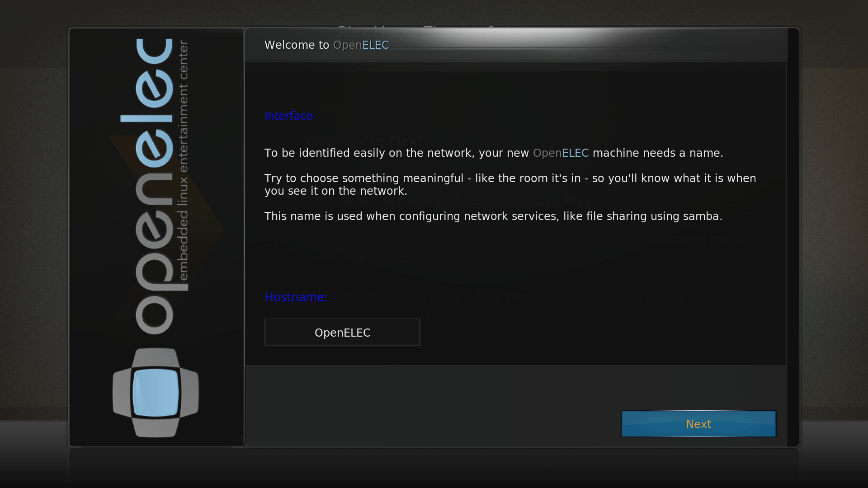Click the gray "open" part of the wordmark
The height and width of the screenshot is (488, 868).
click(154, 253)
